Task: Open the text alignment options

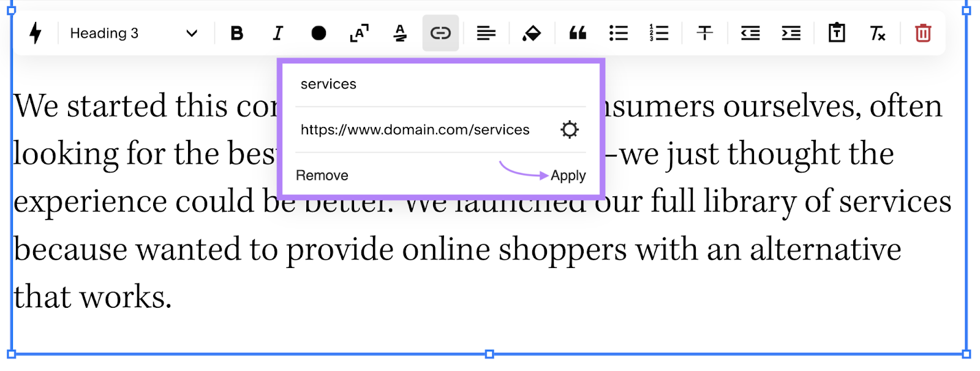Action: tap(486, 33)
